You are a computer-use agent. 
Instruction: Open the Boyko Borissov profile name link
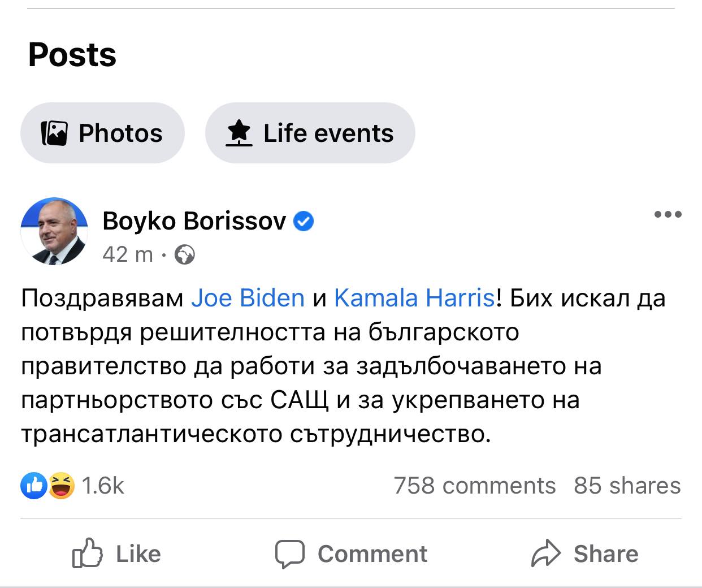(x=194, y=220)
